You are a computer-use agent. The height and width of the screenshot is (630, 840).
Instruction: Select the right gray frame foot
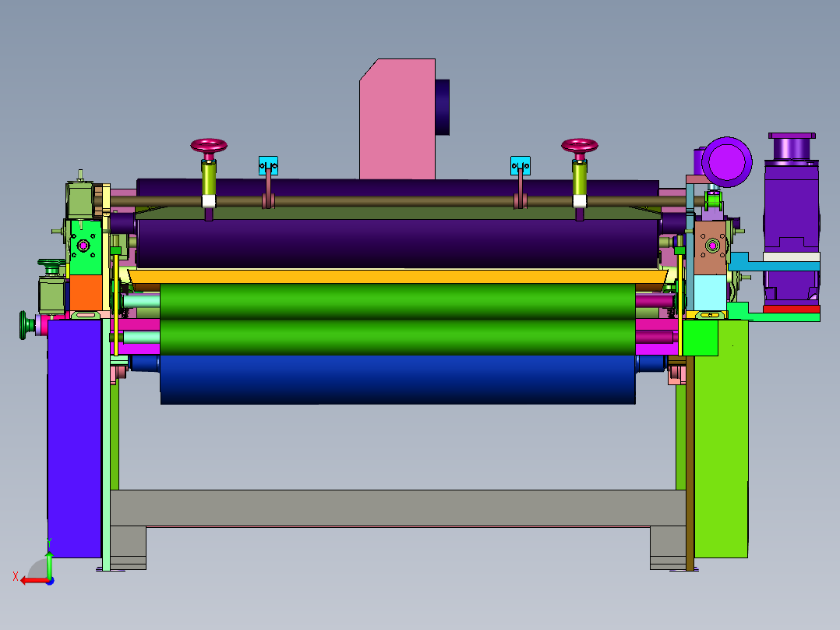click(668, 547)
